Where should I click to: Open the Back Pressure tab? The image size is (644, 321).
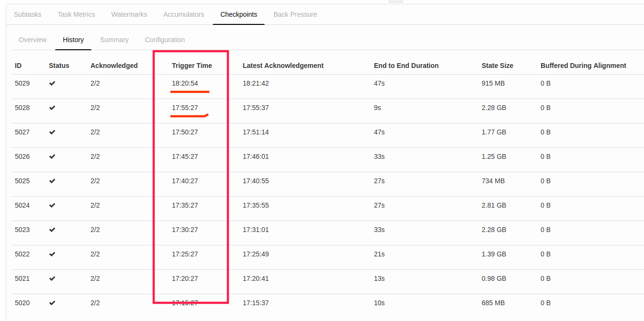tap(295, 14)
